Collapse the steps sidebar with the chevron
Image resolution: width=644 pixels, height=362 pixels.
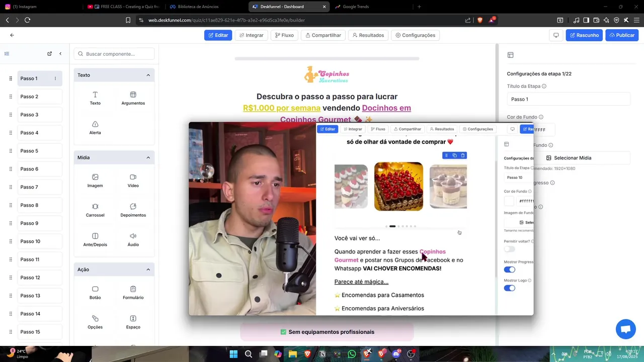pyautogui.click(x=60, y=54)
